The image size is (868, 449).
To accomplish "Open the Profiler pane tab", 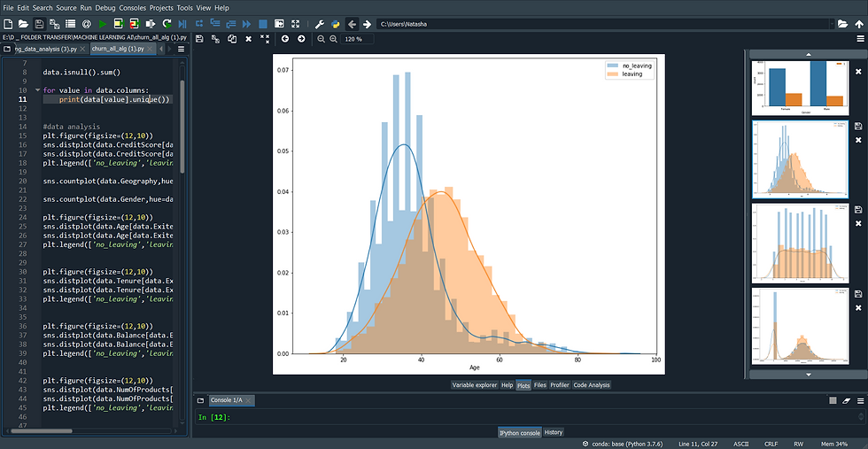I will 560,384.
